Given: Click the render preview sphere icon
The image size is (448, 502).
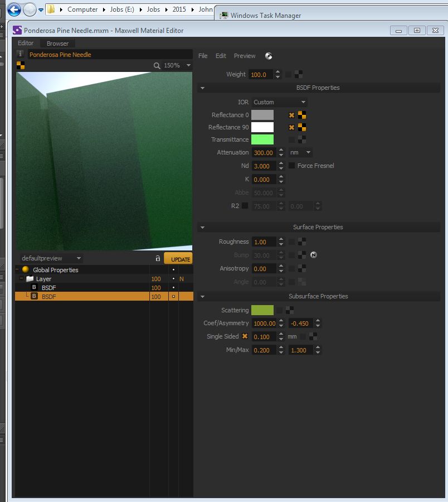Looking at the screenshot, I should point(269,56).
